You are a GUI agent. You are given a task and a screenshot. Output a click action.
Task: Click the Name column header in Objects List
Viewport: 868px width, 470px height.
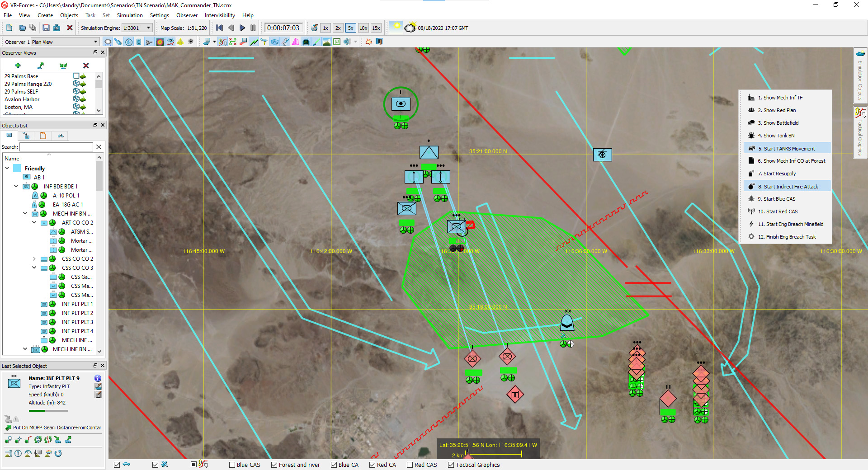pyautogui.click(x=49, y=159)
